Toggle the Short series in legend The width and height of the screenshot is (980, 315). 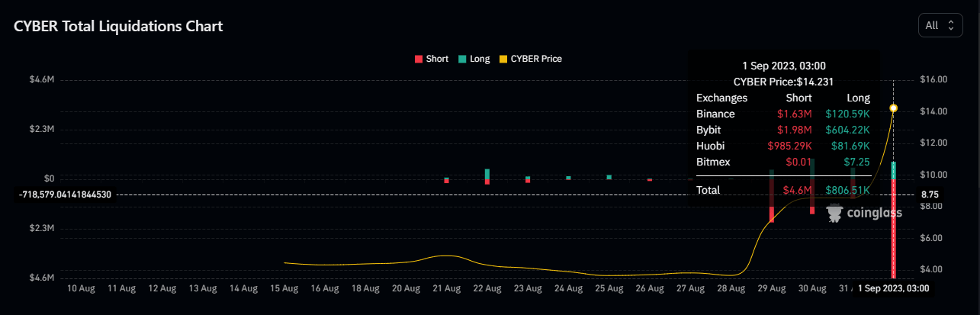point(431,59)
